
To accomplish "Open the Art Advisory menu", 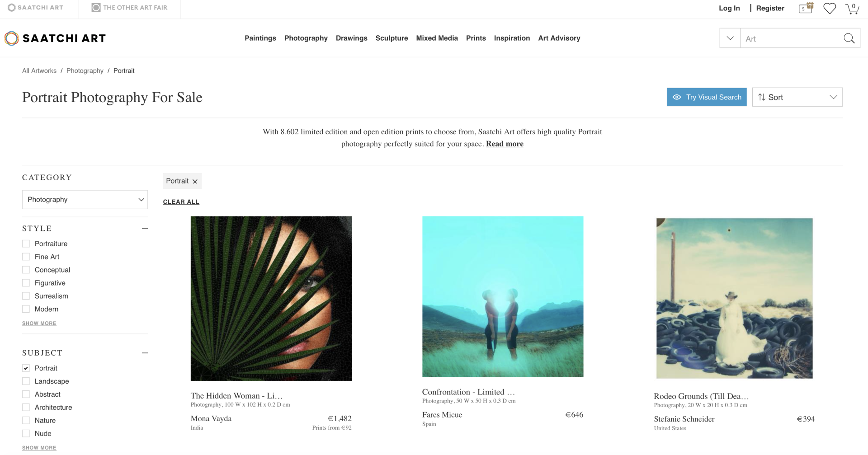I will tap(559, 38).
